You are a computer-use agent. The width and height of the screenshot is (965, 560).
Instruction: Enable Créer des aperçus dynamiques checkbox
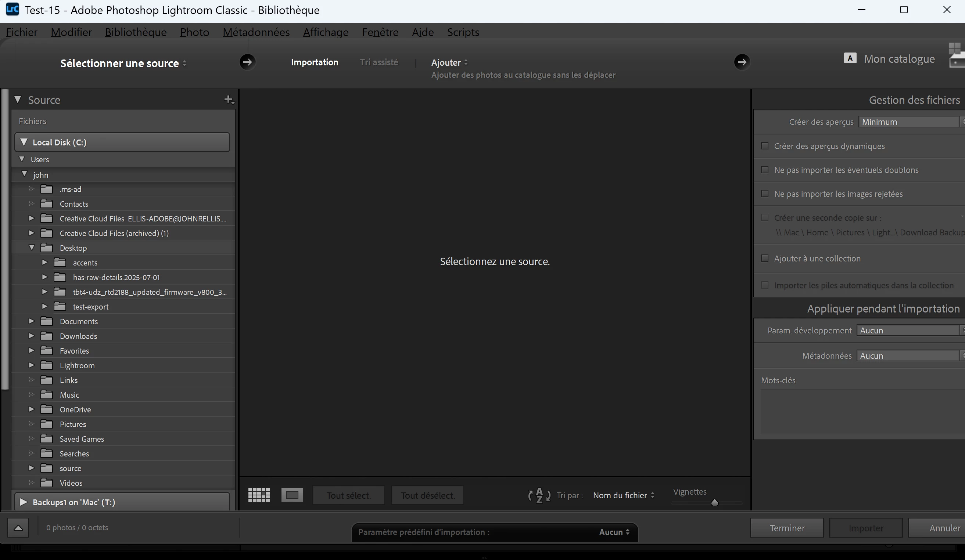point(765,146)
